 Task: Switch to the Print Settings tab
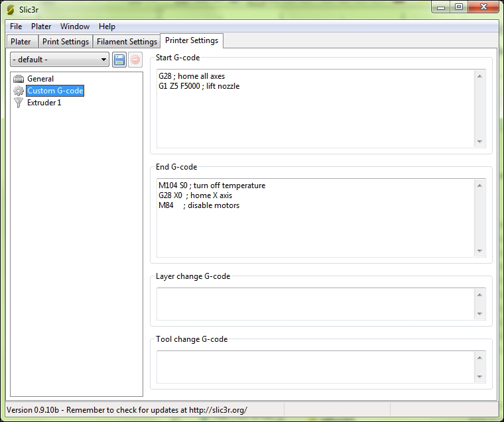[x=66, y=42]
